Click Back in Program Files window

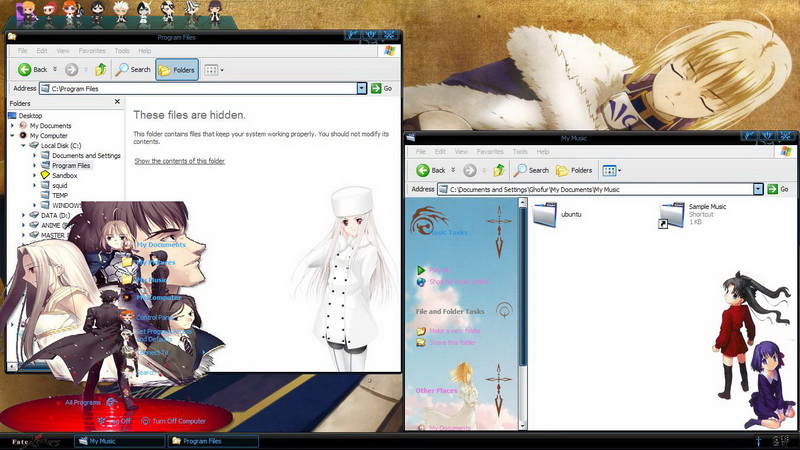pos(32,69)
